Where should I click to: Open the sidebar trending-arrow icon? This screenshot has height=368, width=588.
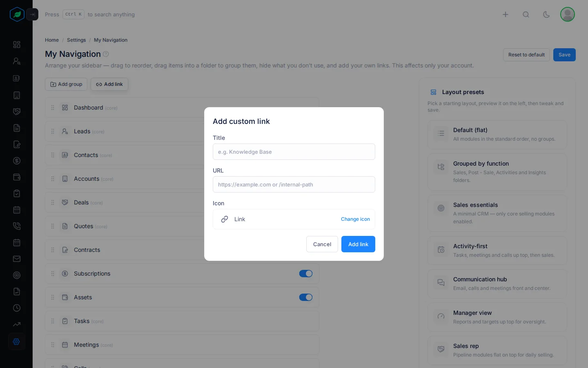point(17,324)
